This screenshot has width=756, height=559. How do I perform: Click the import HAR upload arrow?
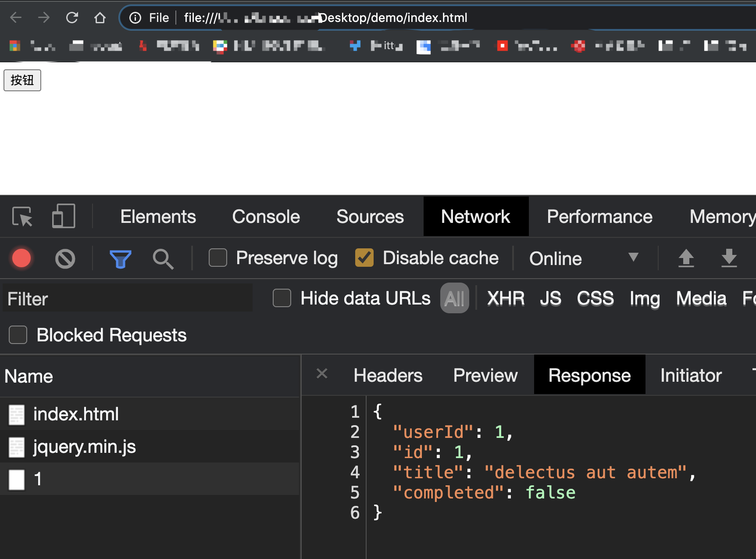coord(686,258)
